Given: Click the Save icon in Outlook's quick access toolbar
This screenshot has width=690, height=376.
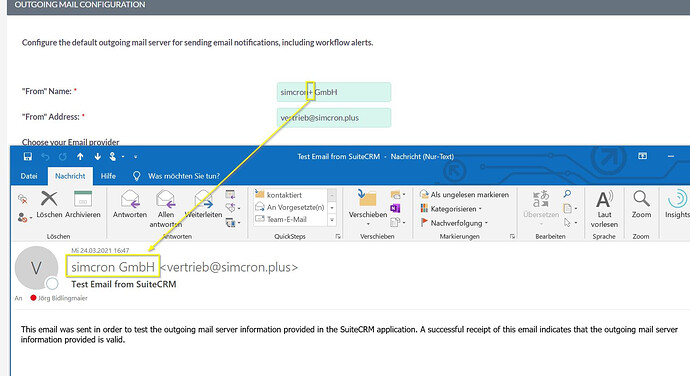Looking at the screenshot, I should pyautogui.click(x=28, y=157).
